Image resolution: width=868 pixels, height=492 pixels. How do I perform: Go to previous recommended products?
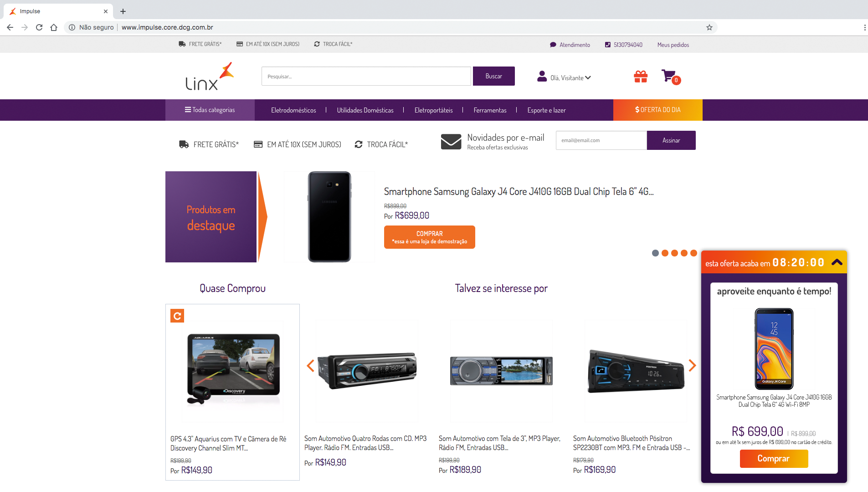pyautogui.click(x=311, y=365)
